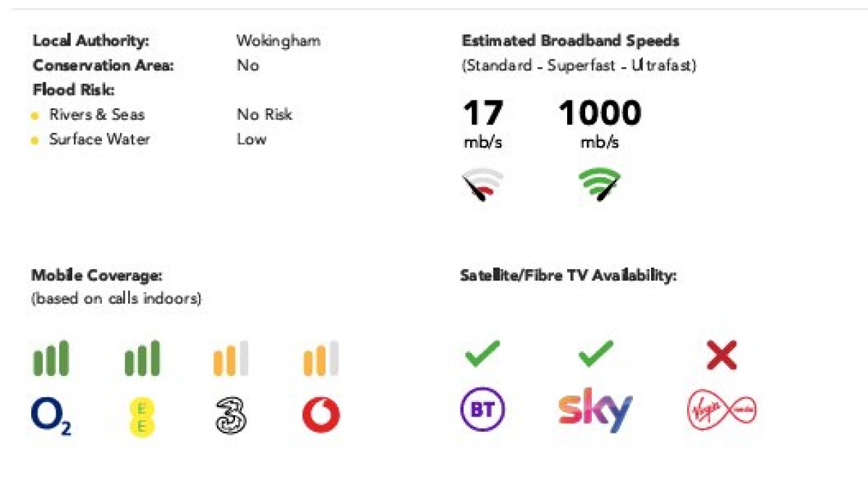Screen dimensions: 868x499
Task: Click the green checkmark above BT
Action: (x=482, y=354)
